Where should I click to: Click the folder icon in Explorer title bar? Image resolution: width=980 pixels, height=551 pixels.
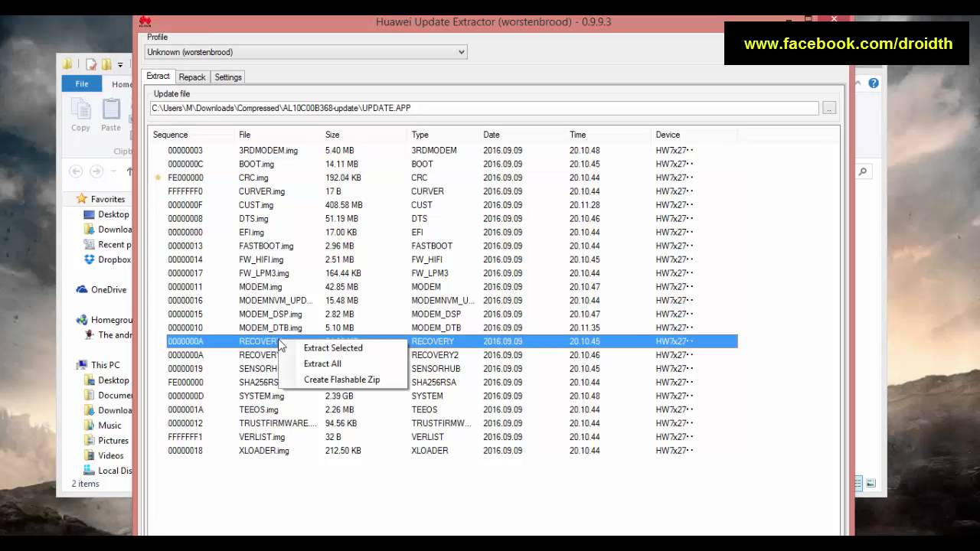67,64
